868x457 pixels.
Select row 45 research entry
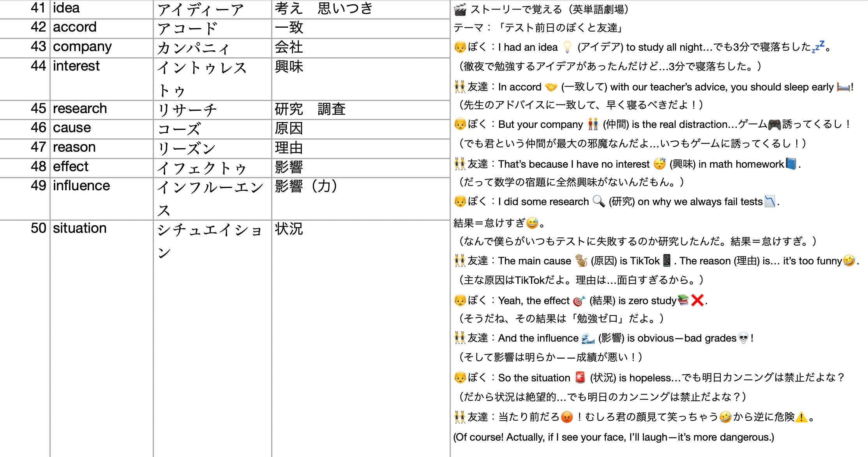click(80, 108)
